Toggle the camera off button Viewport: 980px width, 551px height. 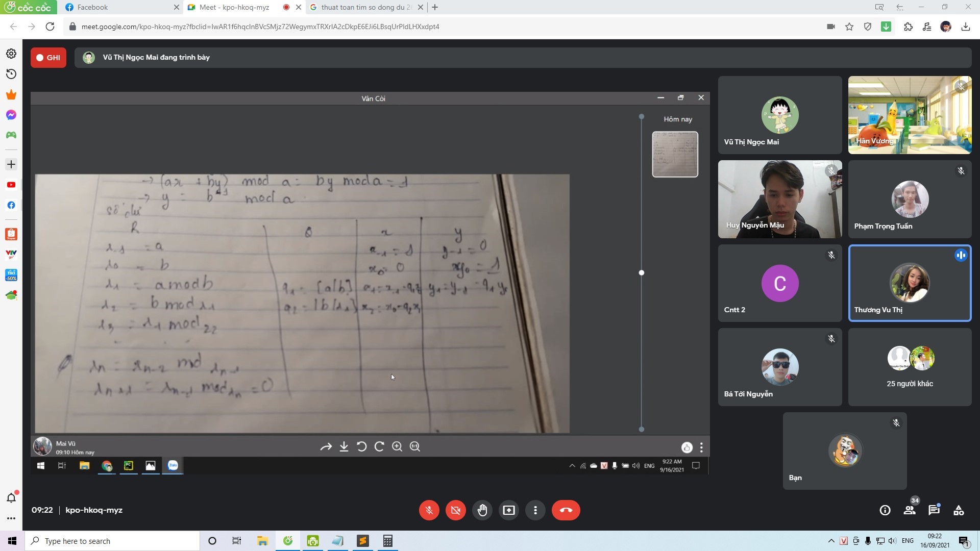click(x=456, y=510)
